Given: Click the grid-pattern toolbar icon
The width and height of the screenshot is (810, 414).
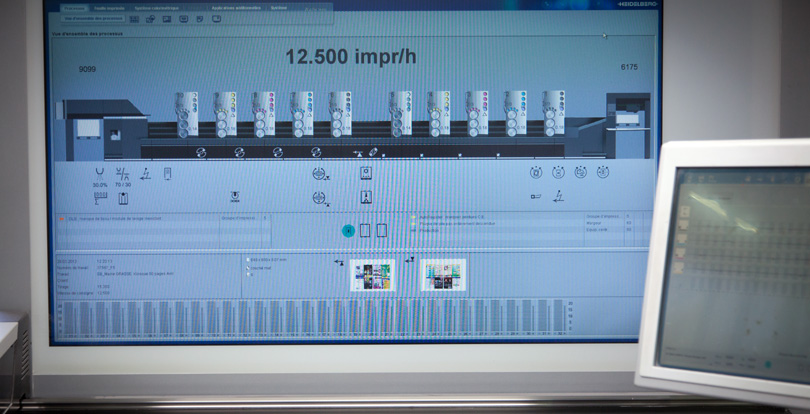Looking at the screenshot, I should (134, 19).
